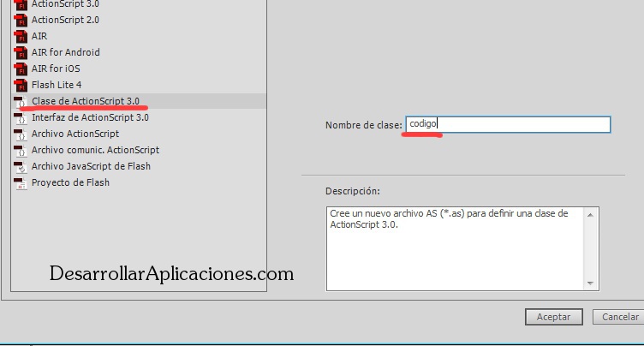Click the description scrollbar up arrow

point(592,213)
